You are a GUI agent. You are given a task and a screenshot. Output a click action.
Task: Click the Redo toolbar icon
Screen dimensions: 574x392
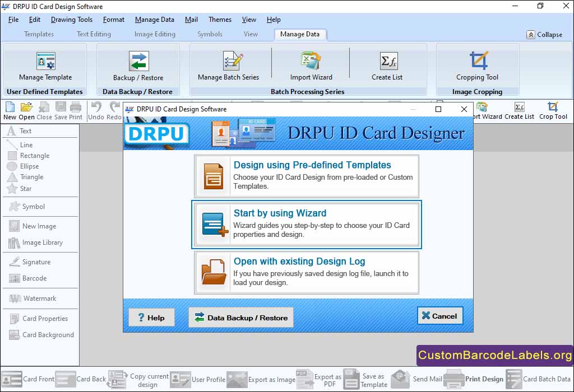pos(114,111)
